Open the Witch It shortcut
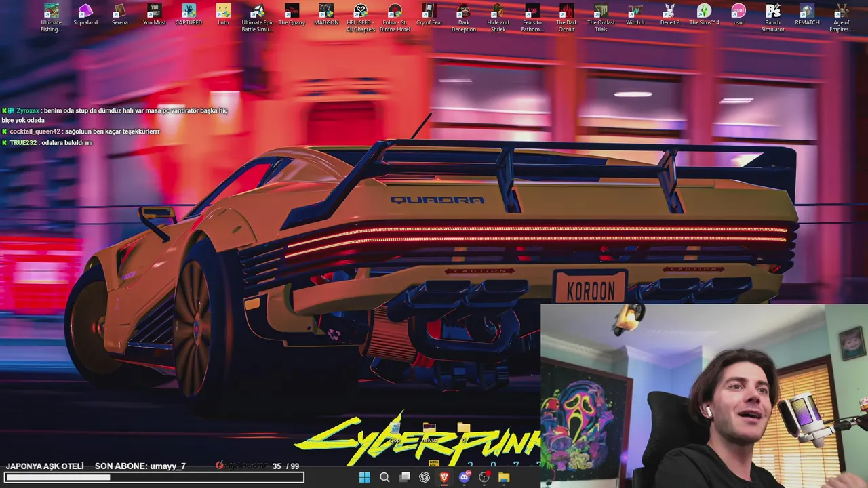This screenshot has height=488, width=868. click(x=635, y=15)
